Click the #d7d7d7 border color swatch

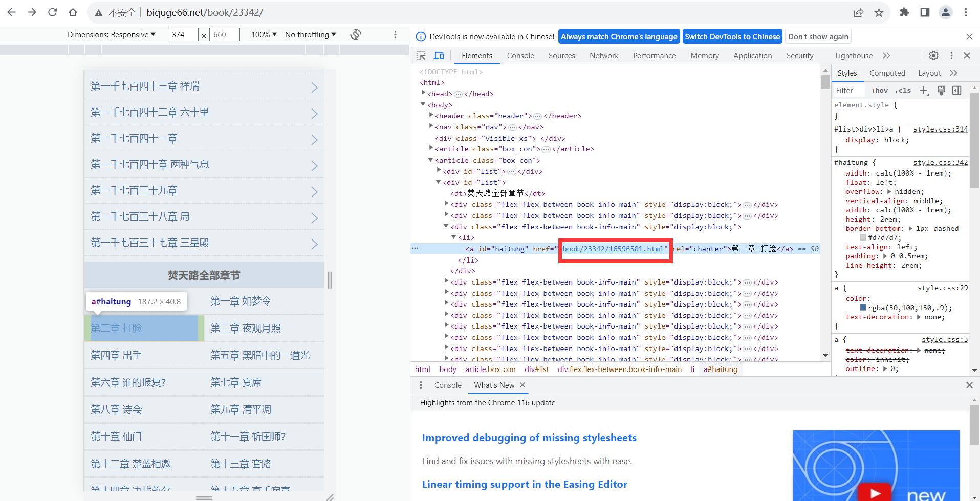tap(863, 237)
